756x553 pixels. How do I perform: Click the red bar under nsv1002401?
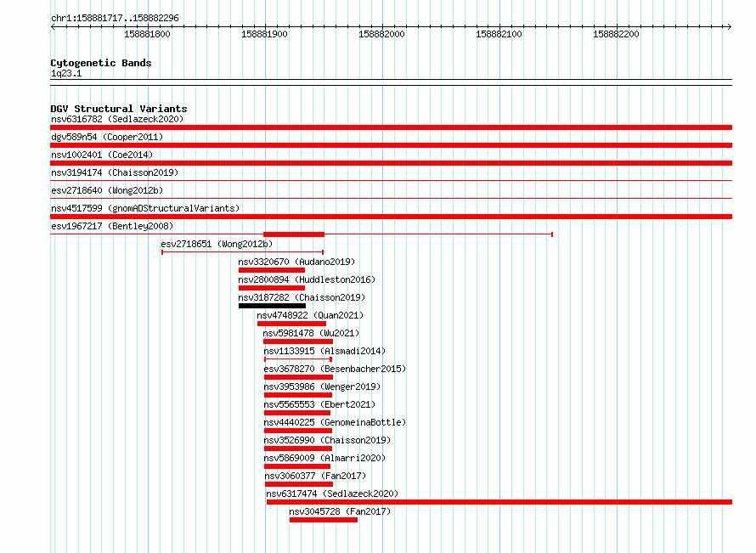coord(391,163)
